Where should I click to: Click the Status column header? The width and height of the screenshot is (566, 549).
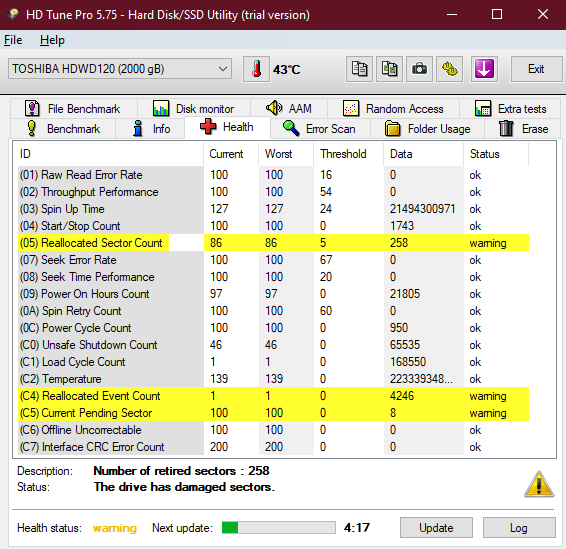496,154
